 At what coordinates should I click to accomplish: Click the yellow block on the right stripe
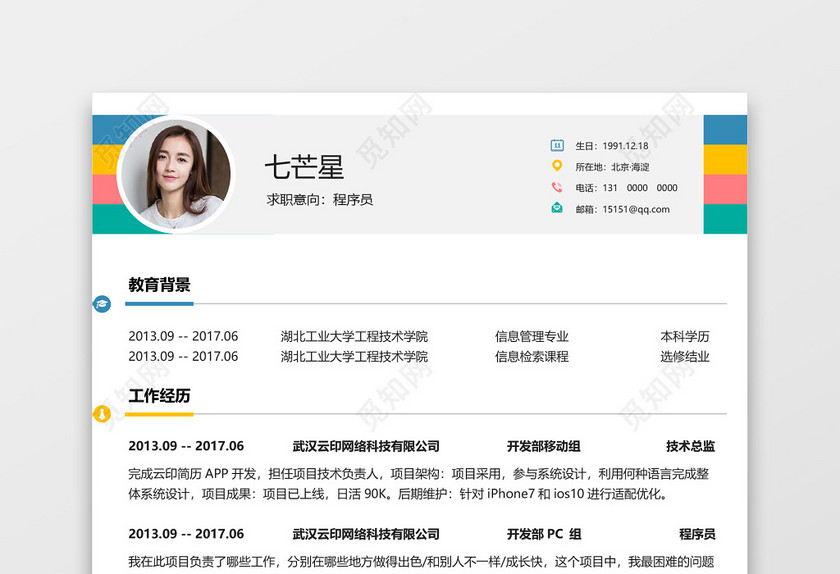(725, 160)
